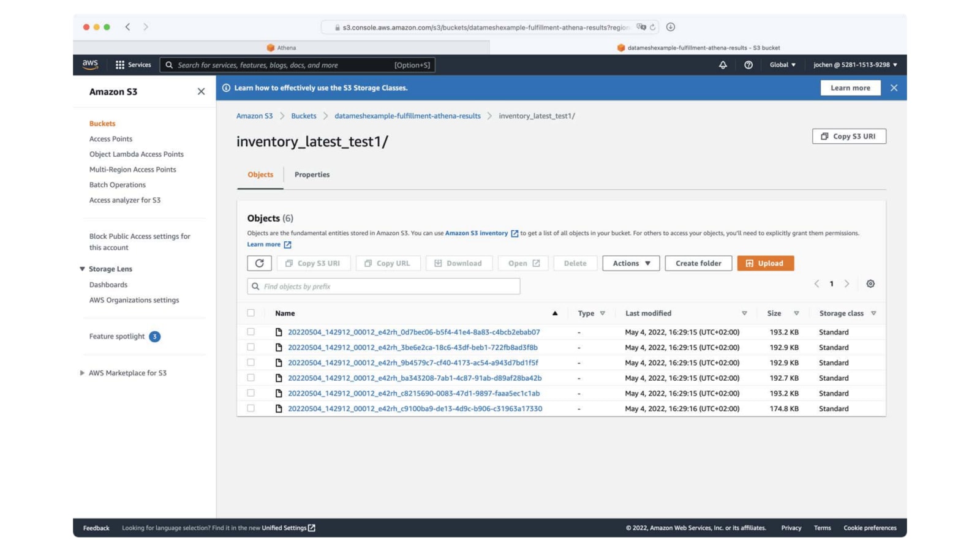Click the browser back arrow
Image resolution: width=980 pixels, height=551 pixels.
pos(127,27)
